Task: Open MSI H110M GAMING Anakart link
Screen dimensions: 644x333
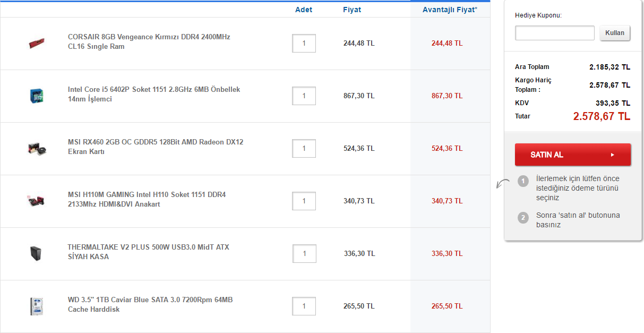Action: pyautogui.click(x=147, y=199)
